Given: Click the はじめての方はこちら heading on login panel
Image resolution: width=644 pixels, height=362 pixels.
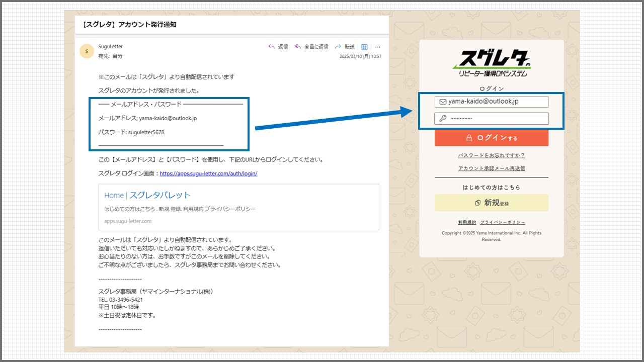Looking at the screenshot, I should [492, 188].
